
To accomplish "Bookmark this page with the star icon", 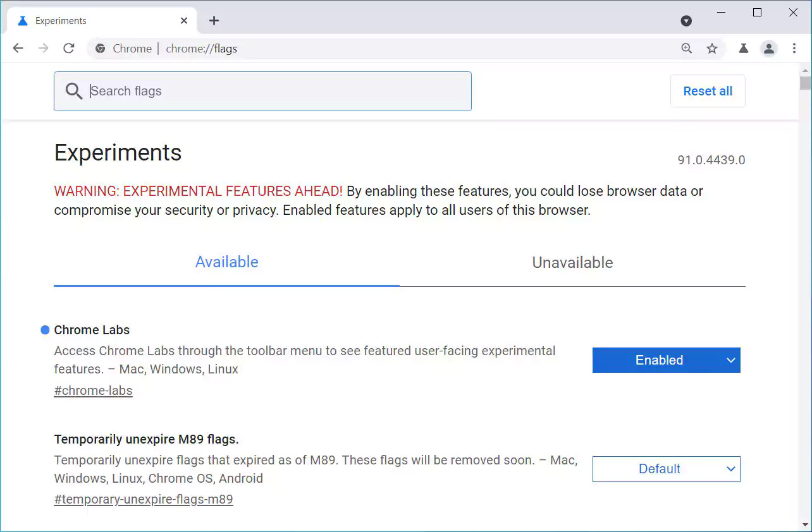I will tap(712, 49).
